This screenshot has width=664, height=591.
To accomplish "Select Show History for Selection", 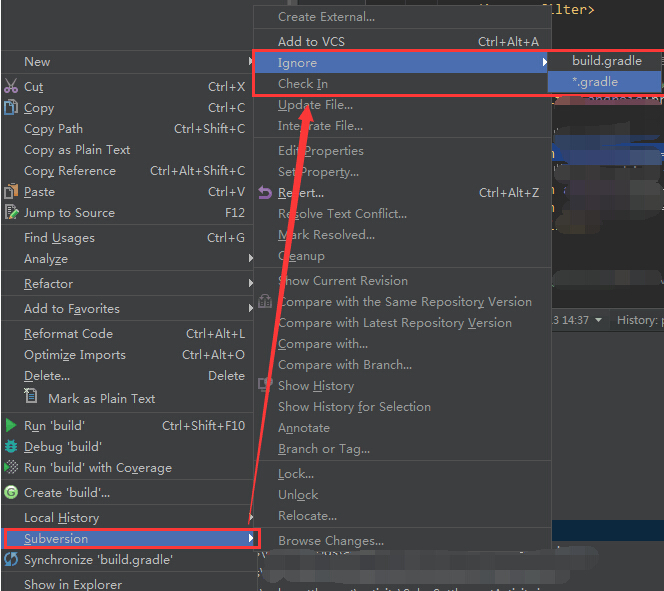I will tap(402, 406).
